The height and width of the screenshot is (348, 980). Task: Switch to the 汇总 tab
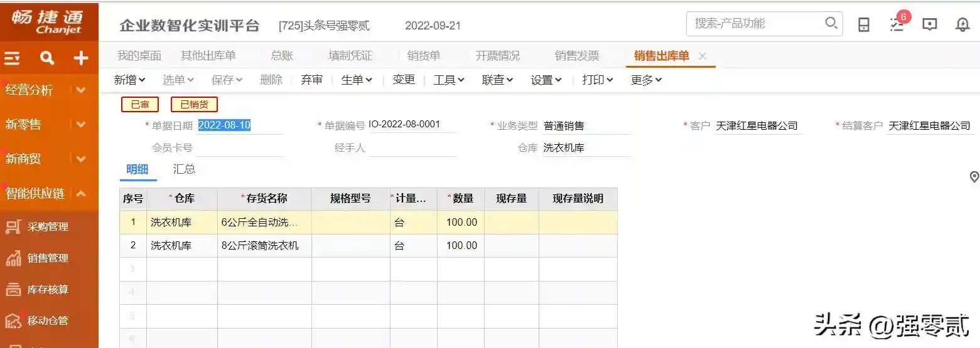[x=184, y=169]
